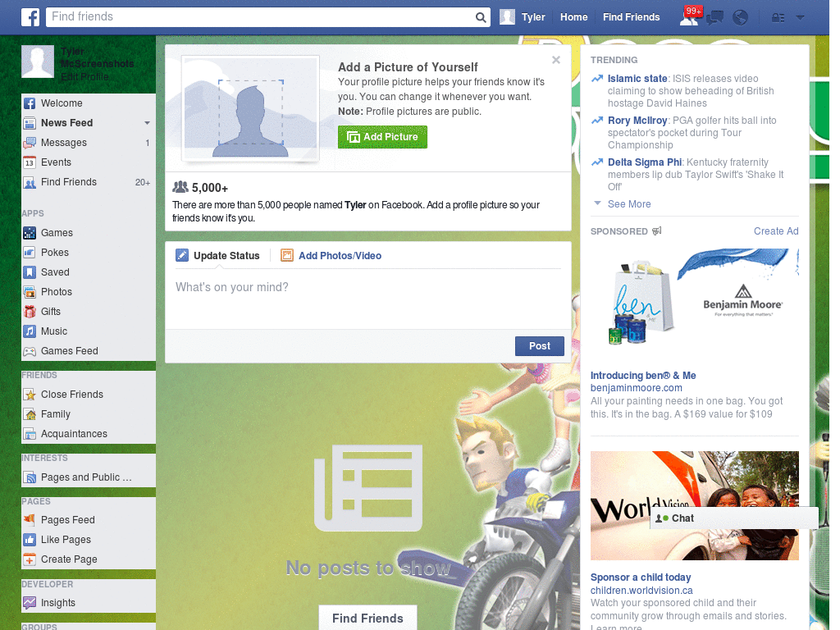Click the What's on your mind field
This screenshot has width=840, height=630.
coord(368,300)
